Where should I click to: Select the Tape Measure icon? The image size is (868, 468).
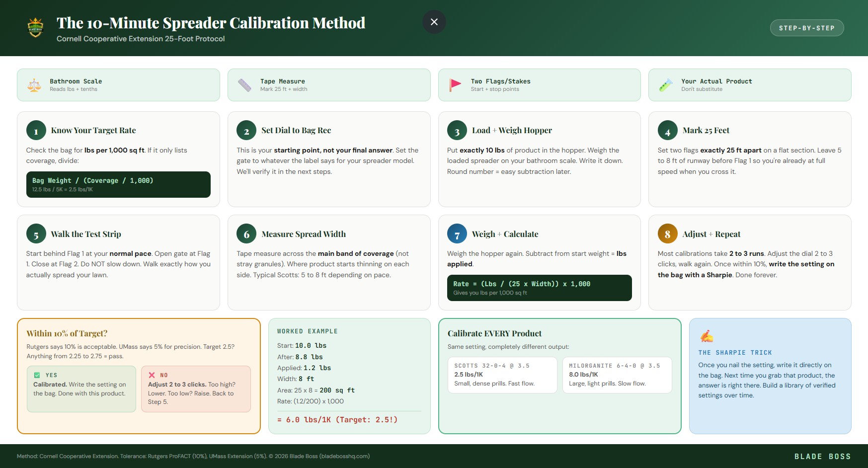[x=244, y=84]
